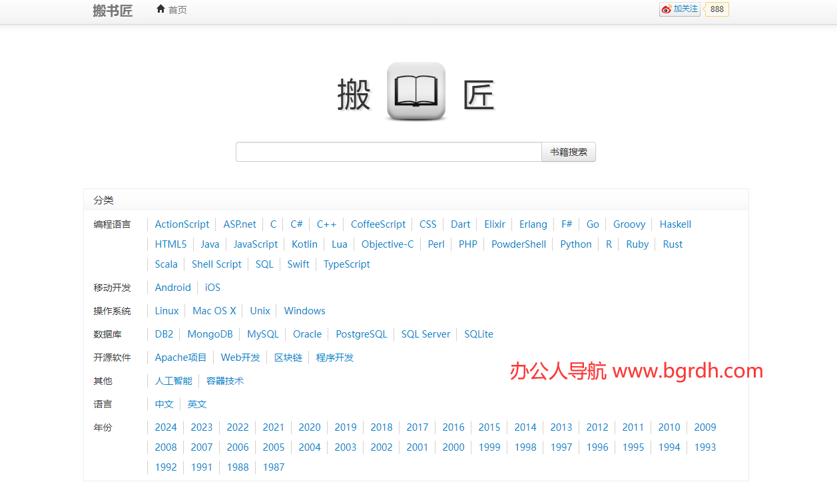Open the 人工智能 category link

(173, 381)
